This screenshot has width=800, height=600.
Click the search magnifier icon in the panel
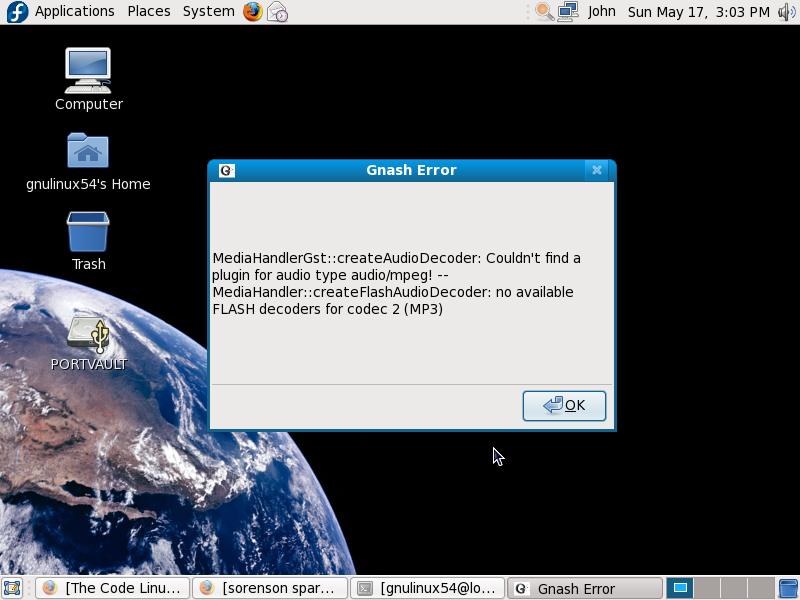point(544,11)
